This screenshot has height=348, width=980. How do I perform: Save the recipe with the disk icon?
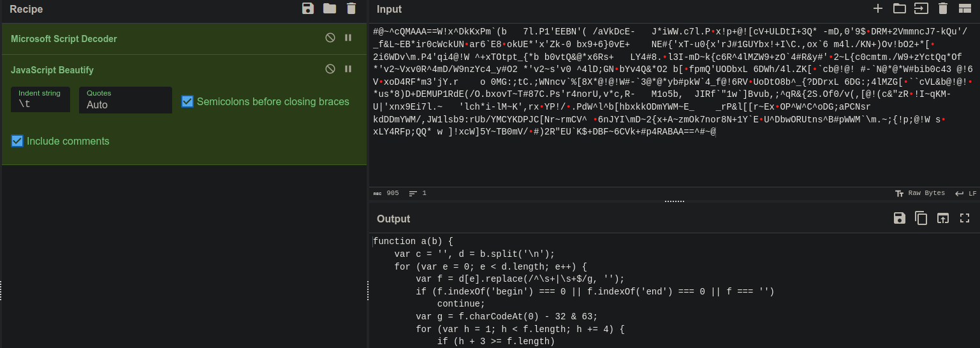(x=308, y=8)
